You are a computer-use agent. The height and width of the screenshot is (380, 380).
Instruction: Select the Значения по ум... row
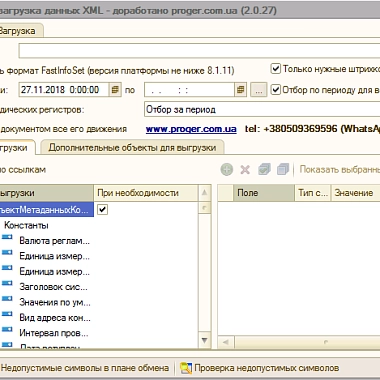[55, 302]
